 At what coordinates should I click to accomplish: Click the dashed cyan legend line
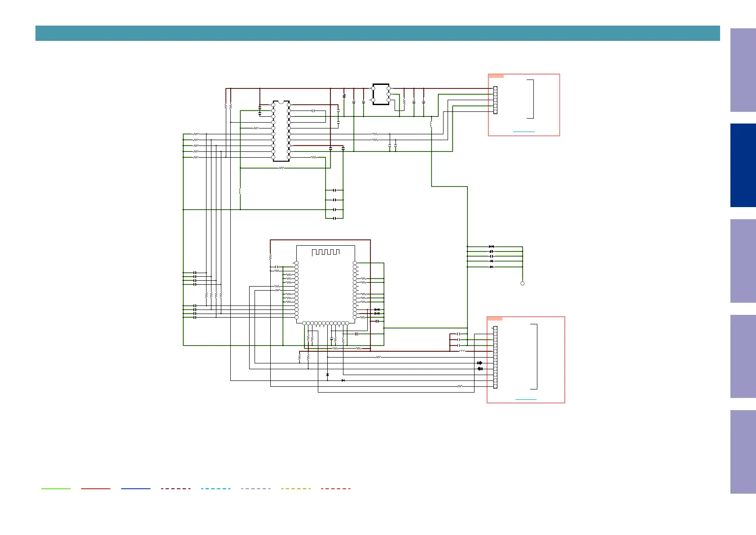(215, 489)
